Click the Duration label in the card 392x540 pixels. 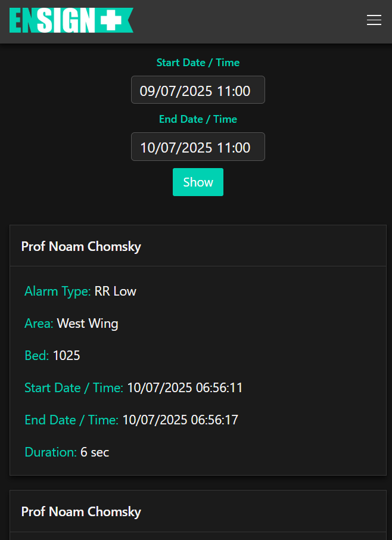click(51, 452)
